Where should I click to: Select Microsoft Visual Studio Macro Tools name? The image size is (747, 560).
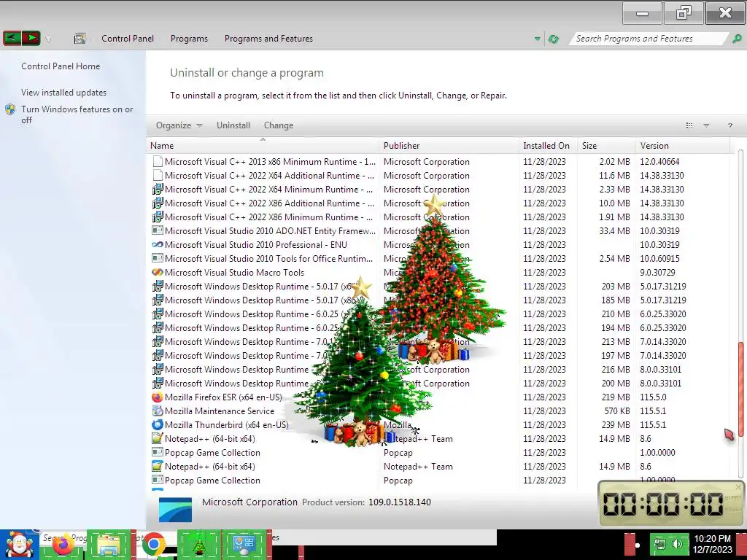(x=234, y=273)
